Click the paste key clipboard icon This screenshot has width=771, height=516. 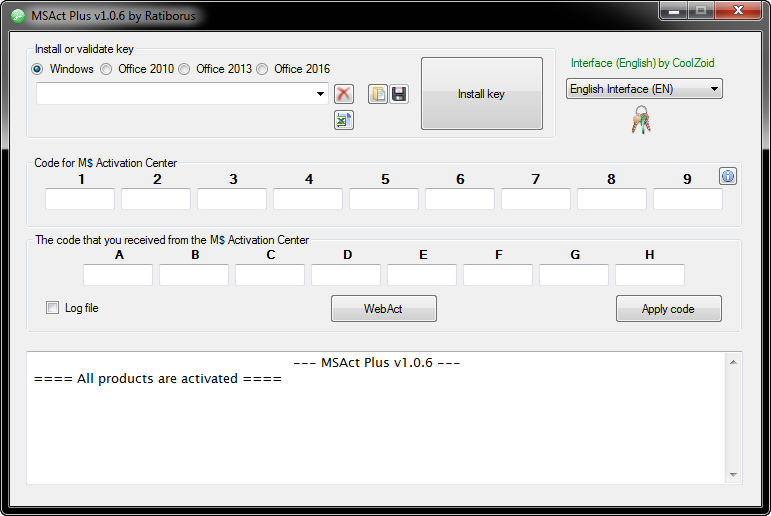[378, 93]
